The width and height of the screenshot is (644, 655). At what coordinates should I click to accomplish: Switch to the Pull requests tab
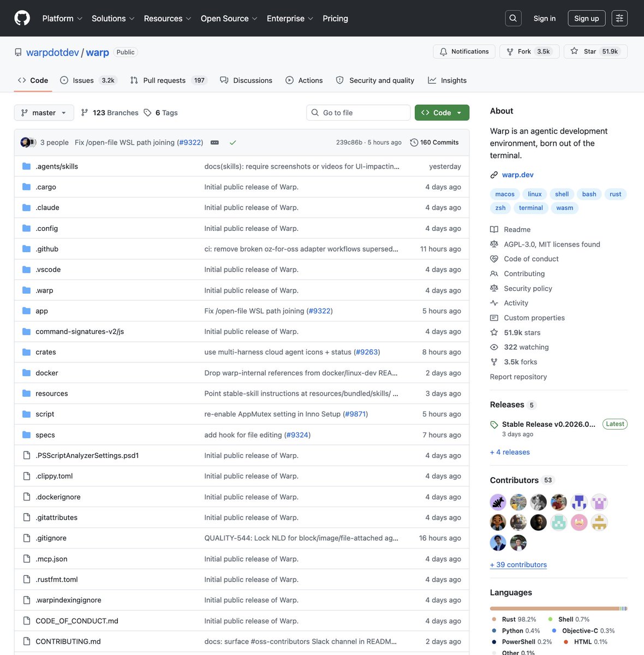tap(169, 80)
